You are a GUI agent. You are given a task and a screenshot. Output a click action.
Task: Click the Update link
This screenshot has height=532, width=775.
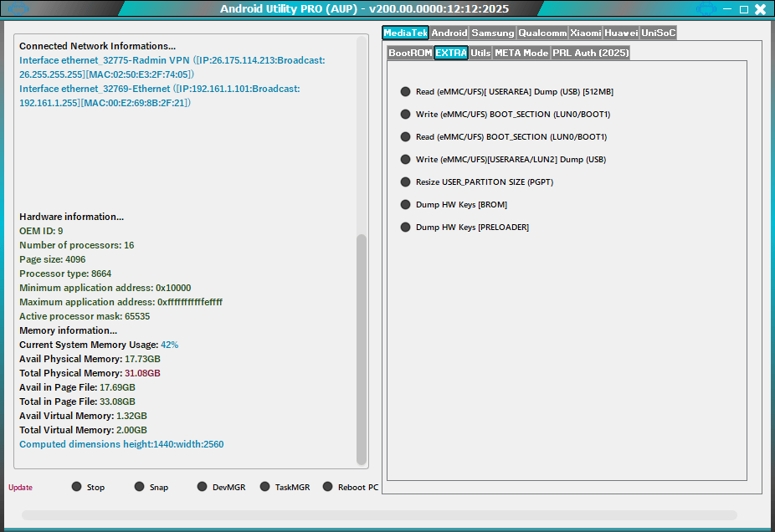20,488
